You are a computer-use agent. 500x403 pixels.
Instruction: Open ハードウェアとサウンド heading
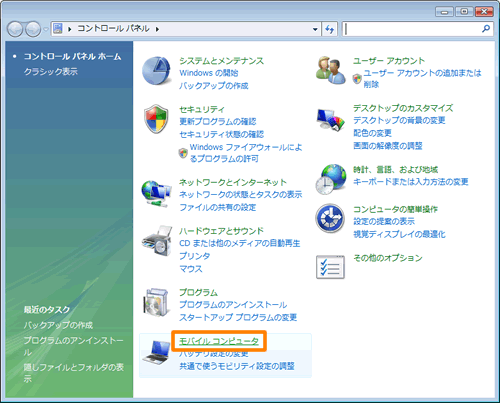pos(221,231)
